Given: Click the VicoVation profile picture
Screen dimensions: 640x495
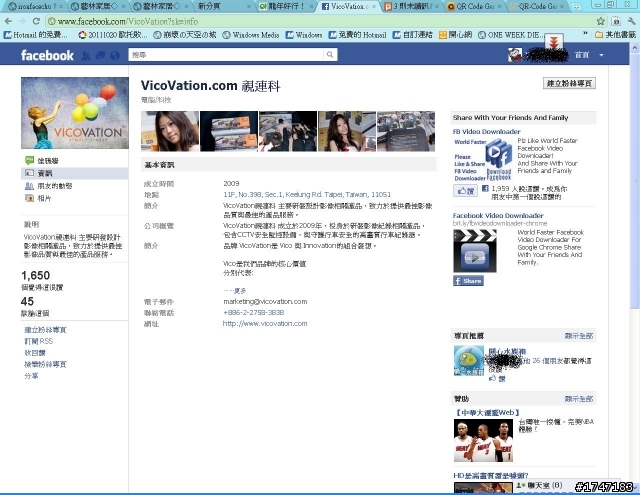Looking at the screenshot, I should tap(75, 113).
